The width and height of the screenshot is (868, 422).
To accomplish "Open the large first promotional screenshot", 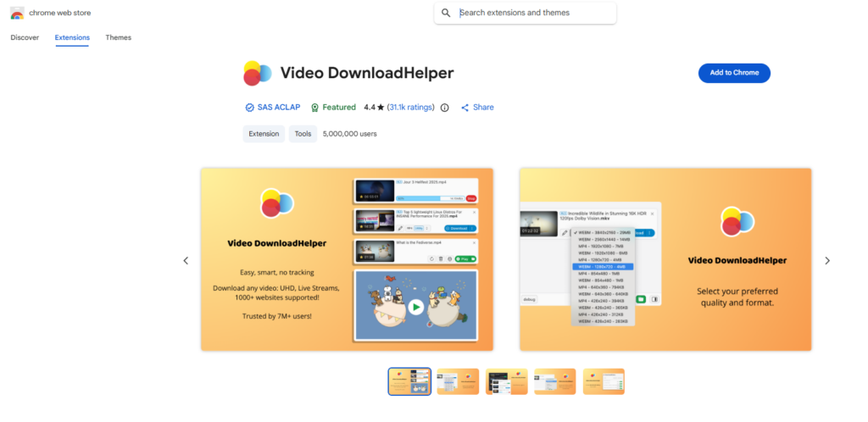I will [347, 259].
